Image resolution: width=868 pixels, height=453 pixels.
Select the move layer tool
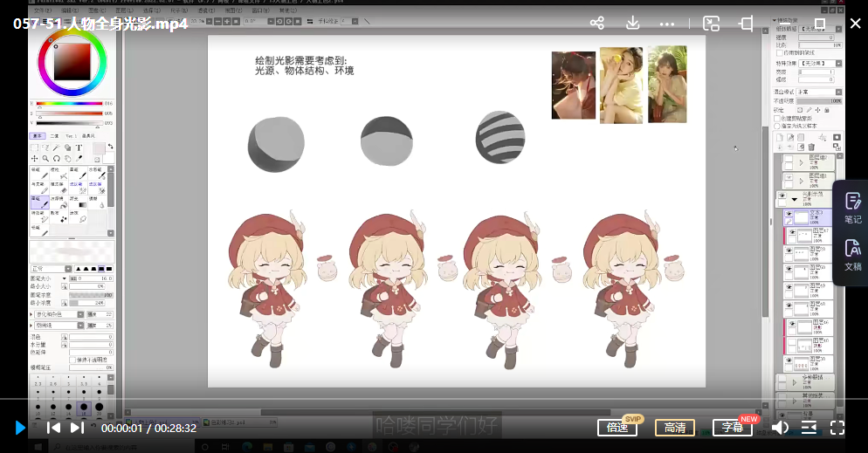(x=34, y=158)
